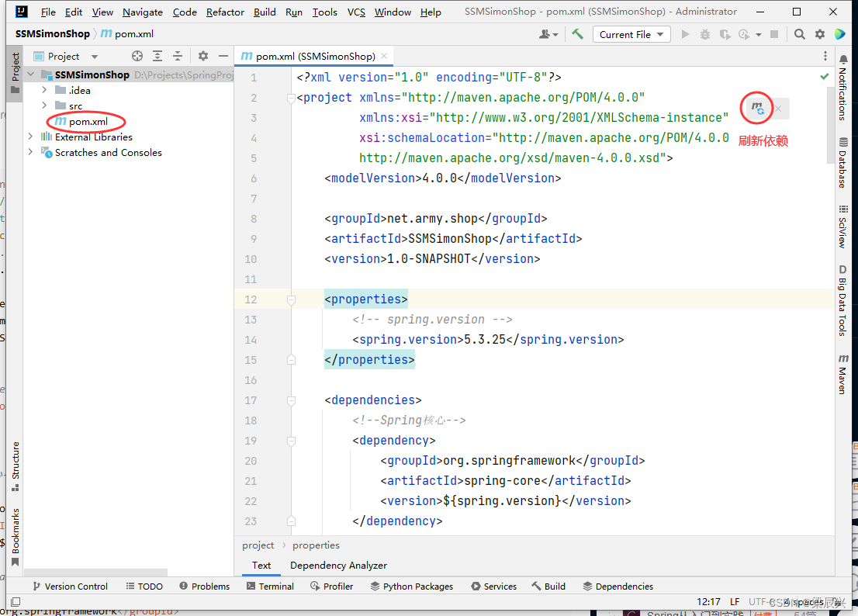Click the SSMSimonShop breadcrumb in navigation bar
Viewport: 858px width, 616px height.
[53, 34]
